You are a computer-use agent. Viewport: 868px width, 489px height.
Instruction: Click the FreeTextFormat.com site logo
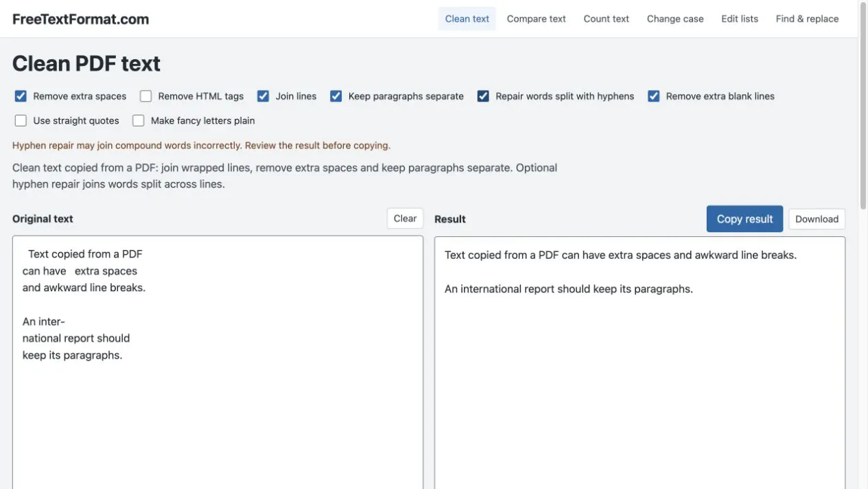(x=81, y=19)
